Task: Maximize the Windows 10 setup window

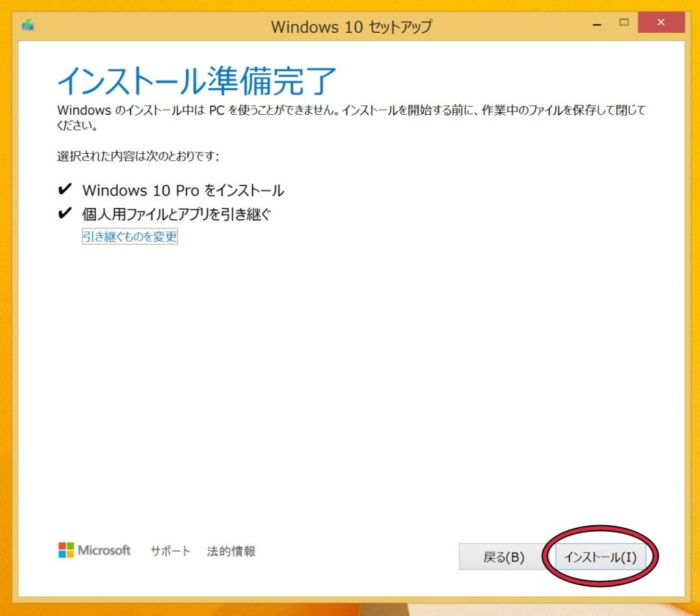Action: (x=623, y=23)
